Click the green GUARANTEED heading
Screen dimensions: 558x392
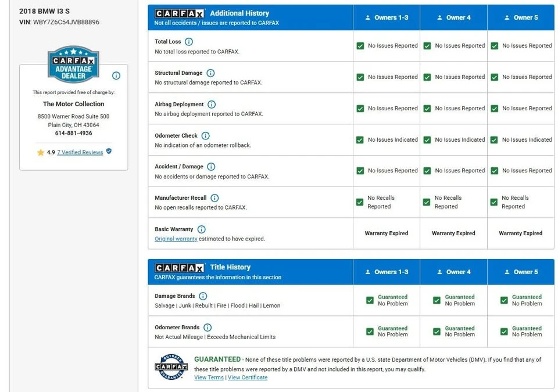click(217, 359)
